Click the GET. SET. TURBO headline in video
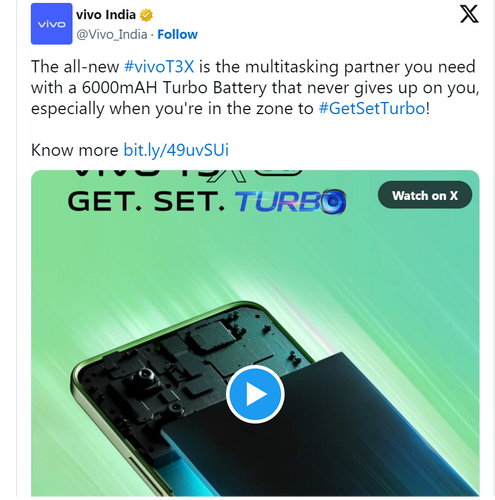The height and width of the screenshot is (500, 495). (207, 202)
